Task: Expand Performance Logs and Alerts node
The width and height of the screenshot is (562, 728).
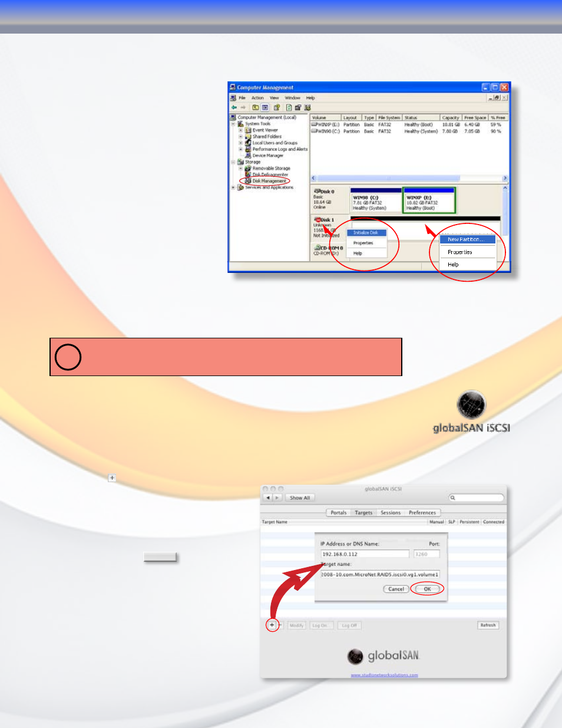Action: (240, 149)
